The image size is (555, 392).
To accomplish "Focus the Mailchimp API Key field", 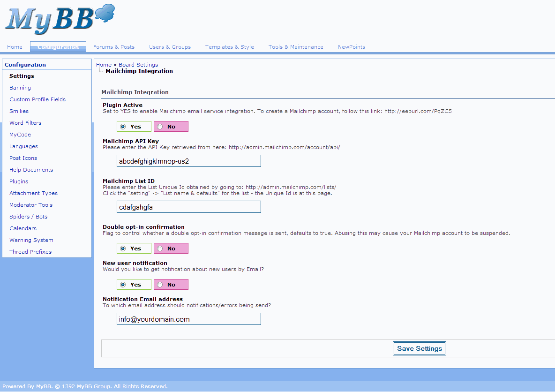I will [x=188, y=161].
